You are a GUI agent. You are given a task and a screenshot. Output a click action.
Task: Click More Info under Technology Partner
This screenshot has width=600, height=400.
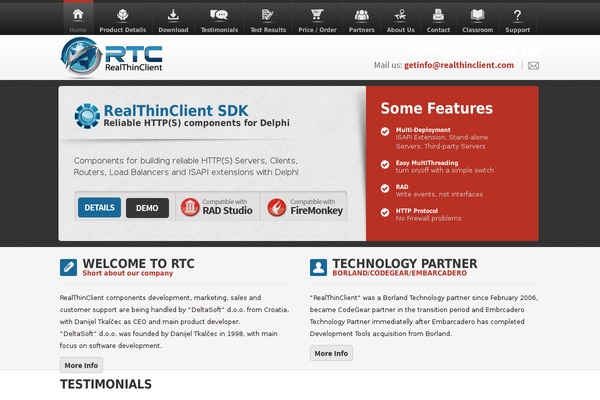click(x=331, y=353)
